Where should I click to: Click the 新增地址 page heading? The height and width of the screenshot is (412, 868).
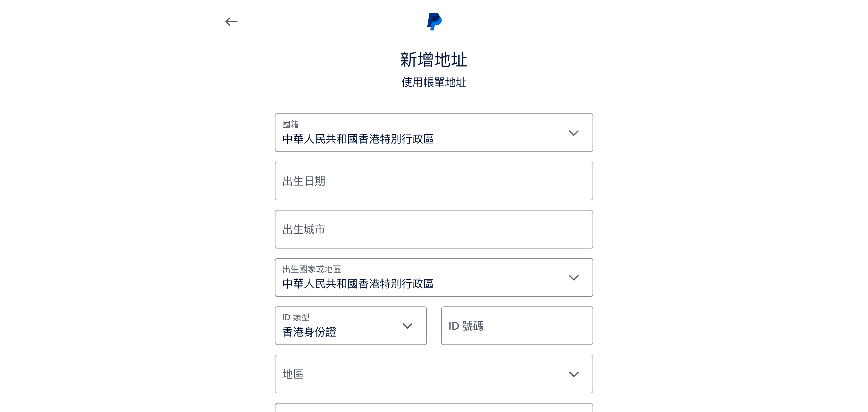click(x=434, y=60)
